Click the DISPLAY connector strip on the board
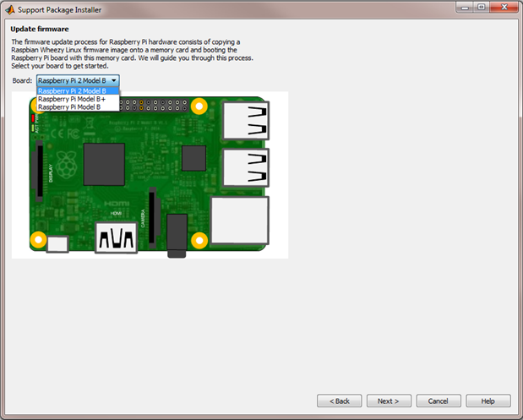Viewport: 523px width, 420px height. coord(39,173)
